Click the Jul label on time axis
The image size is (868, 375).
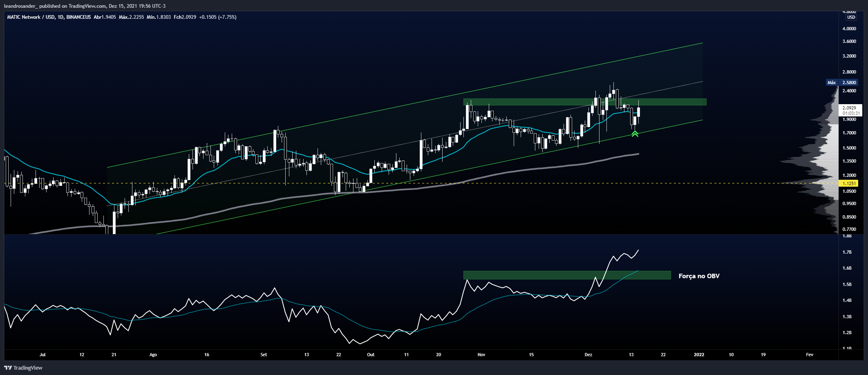(43, 355)
